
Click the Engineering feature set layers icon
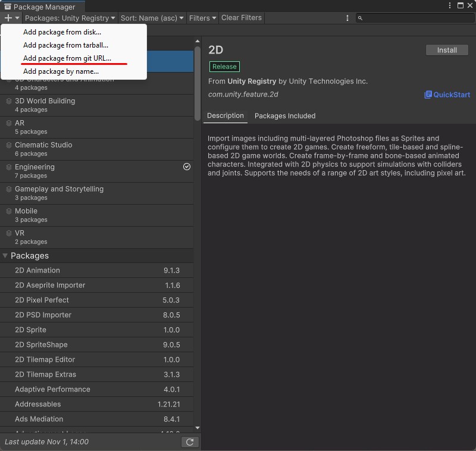pyautogui.click(x=9, y=167)
